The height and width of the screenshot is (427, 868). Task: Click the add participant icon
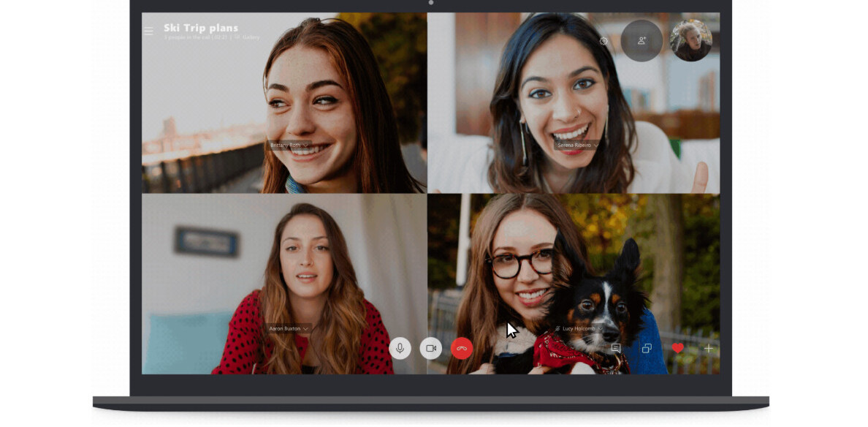642,41
